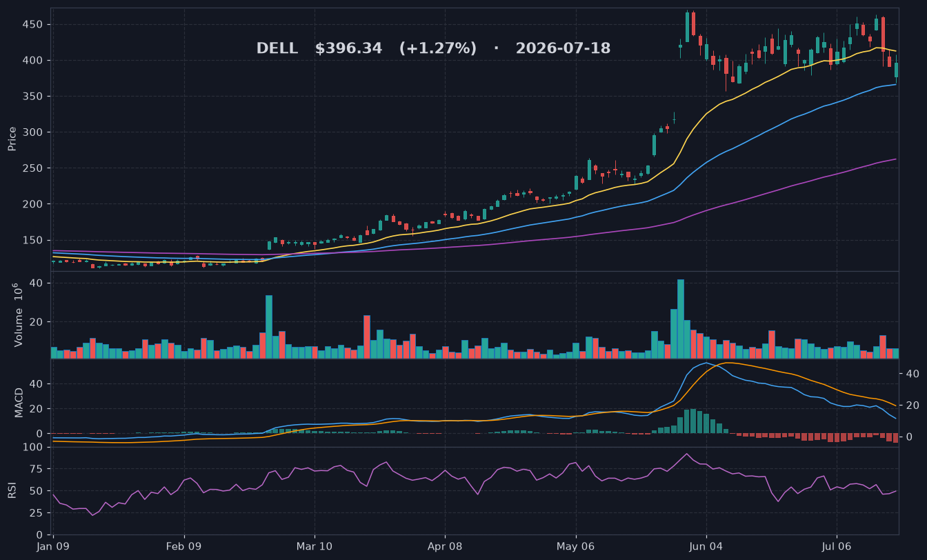Image resolution: width=927 pixels, height=560 pixels.
Task: Click the May 06 date label
Action: point(576,546)
